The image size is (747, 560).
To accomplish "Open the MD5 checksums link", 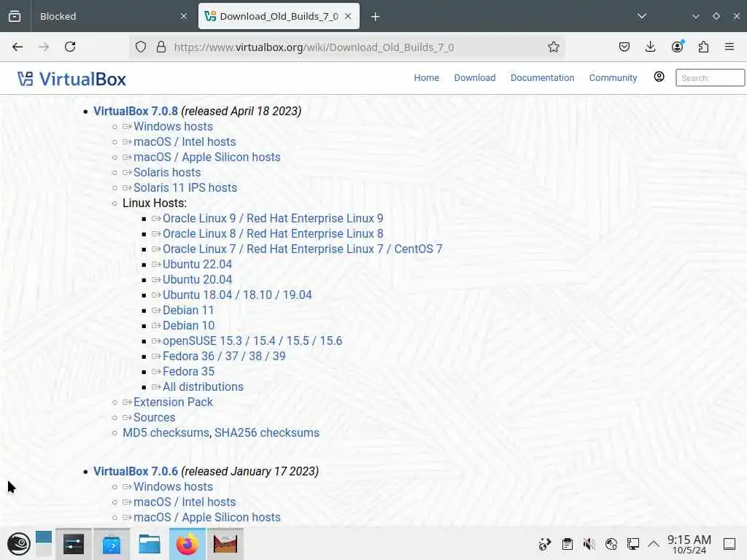I will pyautogui.click(x=166, y=432).
